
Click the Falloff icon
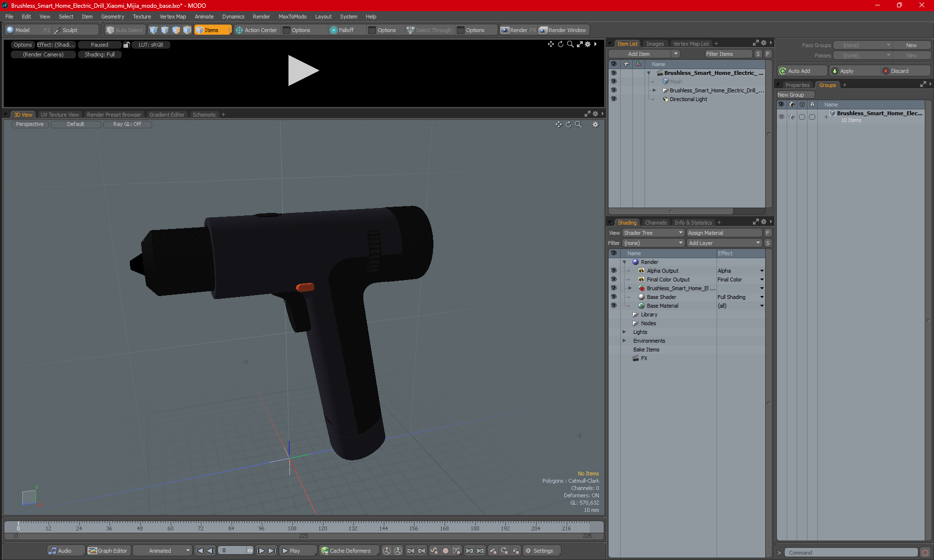(x=333, y=30)
